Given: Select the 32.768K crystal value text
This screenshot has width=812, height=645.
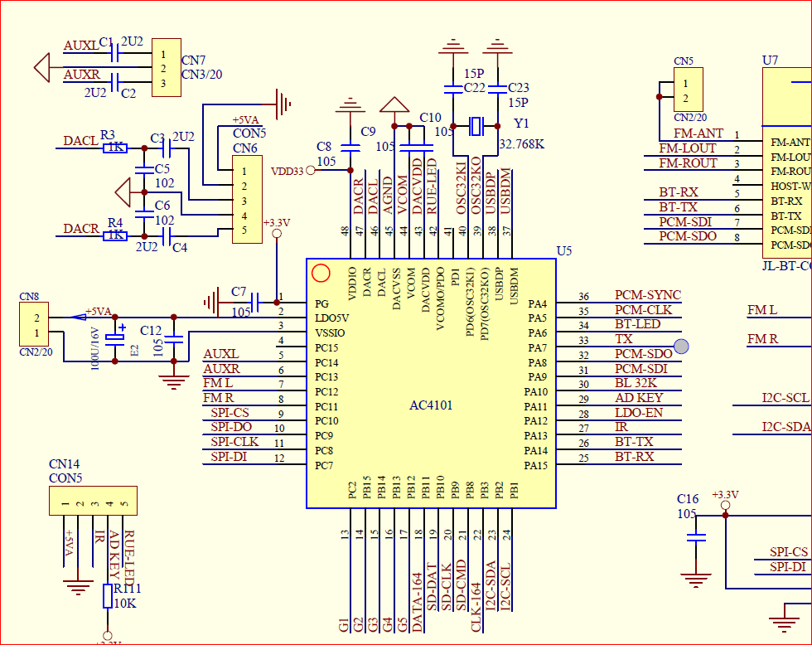Looking at the screenshot, I should pyautogui.click(x=521, y=143).
